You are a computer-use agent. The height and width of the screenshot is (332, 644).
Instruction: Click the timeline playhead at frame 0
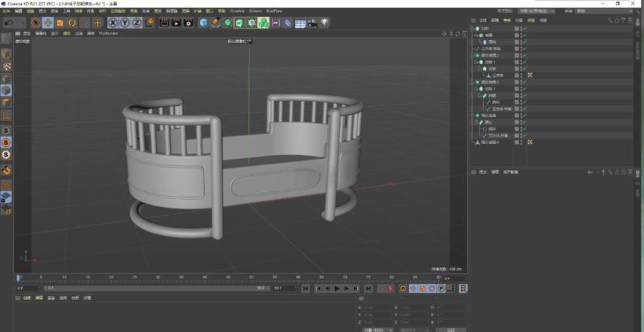(18, 279)
